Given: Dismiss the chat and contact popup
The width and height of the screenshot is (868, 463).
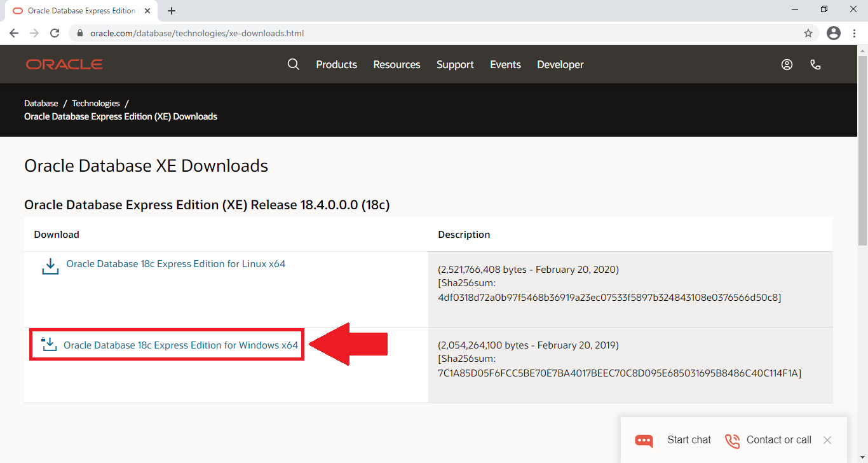Looking at the screenshot, I should 827,440.
